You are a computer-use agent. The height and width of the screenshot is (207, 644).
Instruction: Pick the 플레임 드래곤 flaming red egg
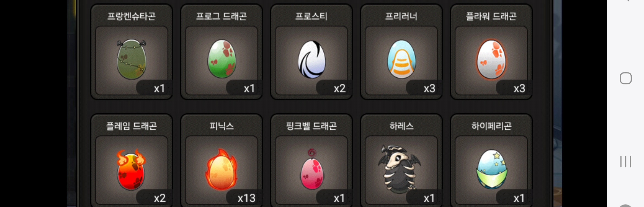[x=131, y=169]
